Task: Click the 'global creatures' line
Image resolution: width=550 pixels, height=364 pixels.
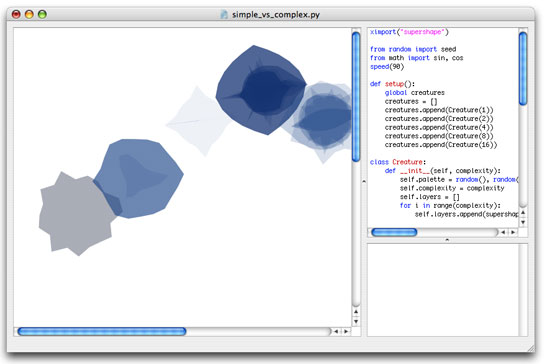Action: 415,93
